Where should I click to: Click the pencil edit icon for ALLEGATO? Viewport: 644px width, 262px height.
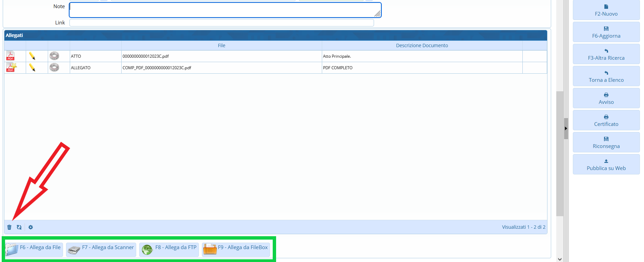(32, 68)
